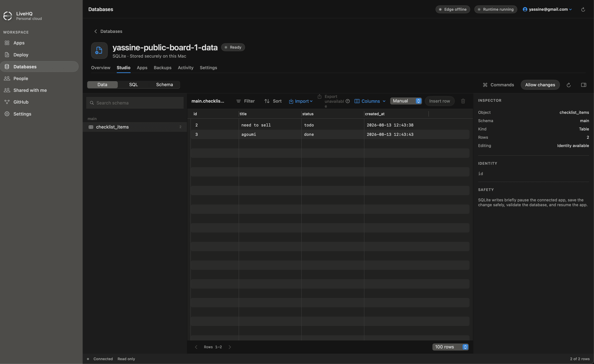The image size is (594, 364).
Task: Click the Export unavailable help icon
Action: pyautogui.click(x=348, y=101)
